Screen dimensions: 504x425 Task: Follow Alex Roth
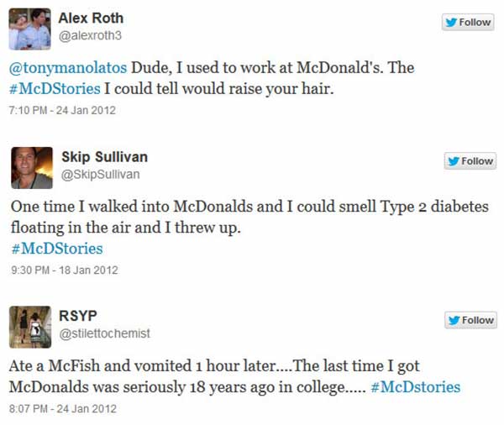click(469, 23)
